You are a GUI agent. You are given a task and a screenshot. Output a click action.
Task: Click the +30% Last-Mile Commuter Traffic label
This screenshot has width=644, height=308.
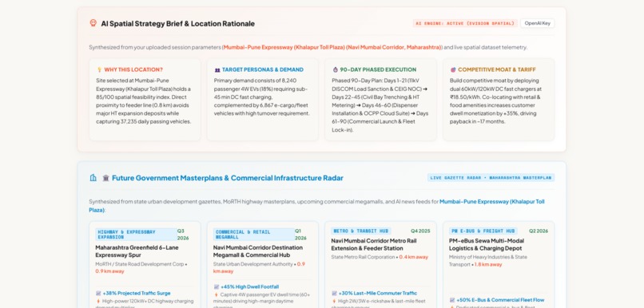point(377,293)
